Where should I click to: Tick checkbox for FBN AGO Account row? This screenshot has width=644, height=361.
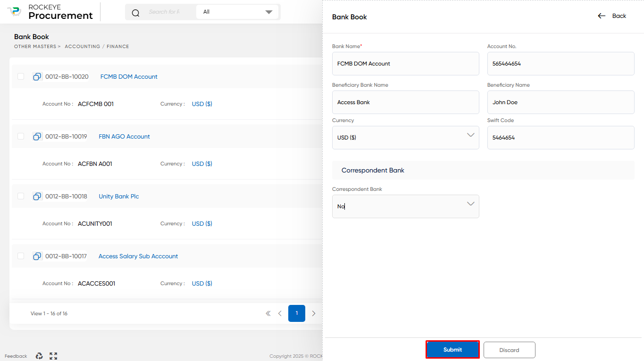click(x=21, y=136)
